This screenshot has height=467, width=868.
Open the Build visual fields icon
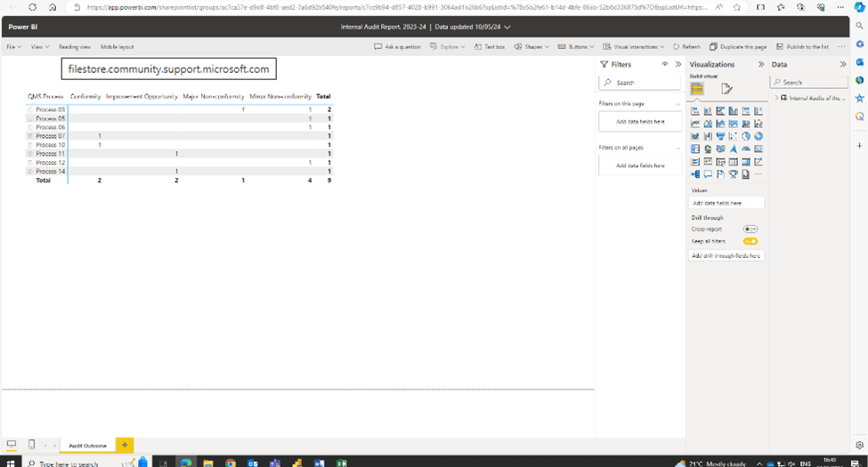pos(697,89)
